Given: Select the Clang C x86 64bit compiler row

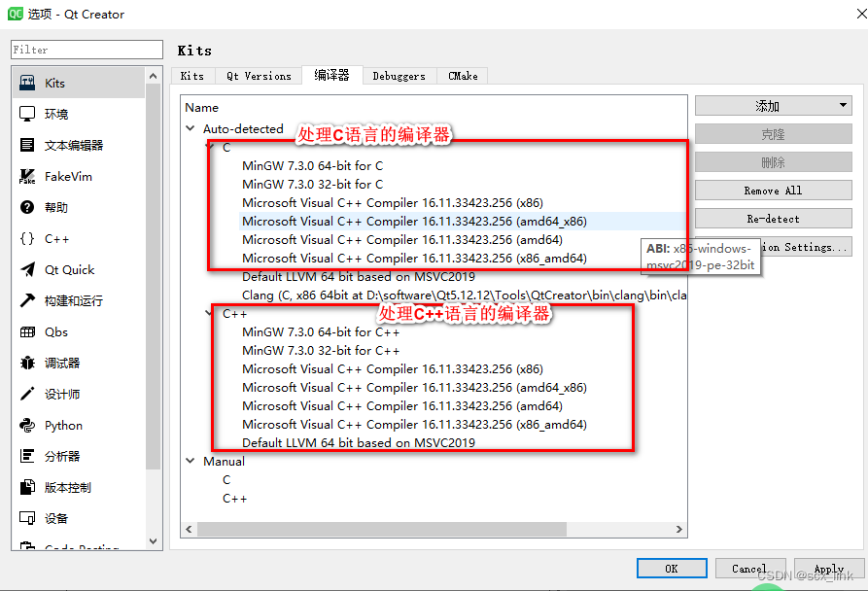Looking at the screenshot, I should point(464,295).
